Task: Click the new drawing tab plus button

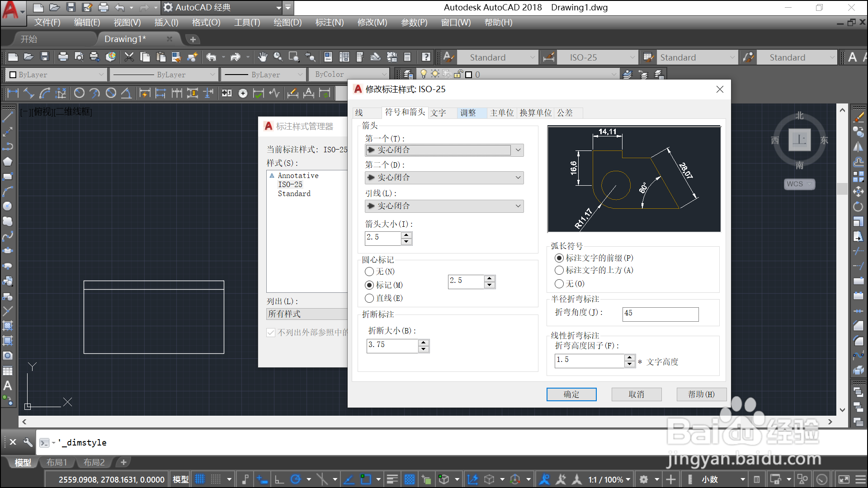Action: (x=193, y=39)
